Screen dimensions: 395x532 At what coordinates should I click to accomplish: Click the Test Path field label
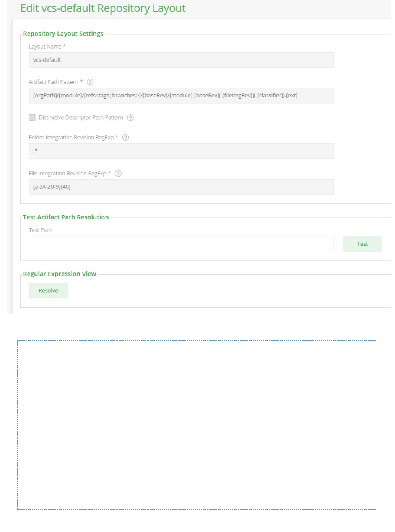tap(40, 230)
